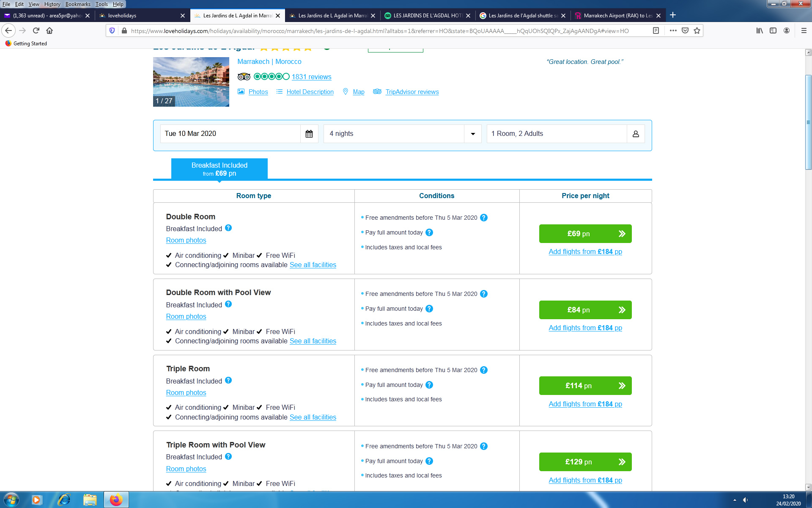
Task: Show sidebars icon
Action: tap(773, 30)
